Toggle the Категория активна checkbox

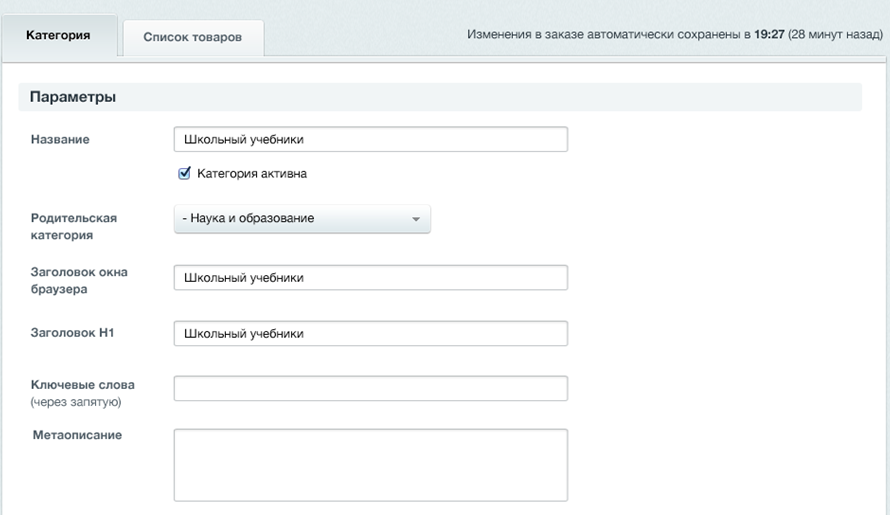pos(184,173)
